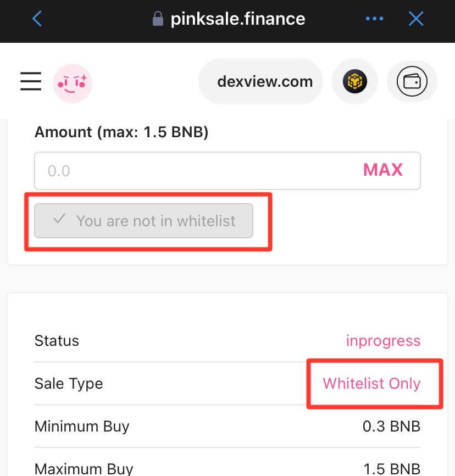Tap the lock icon beside pinksale.finance
Viewport: 455px width, 476px height.
(158, 20)
